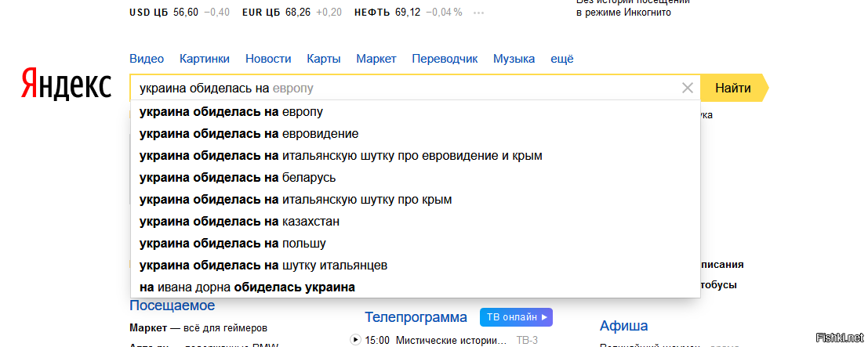Click the play icon next to 15:00 program

355,340
